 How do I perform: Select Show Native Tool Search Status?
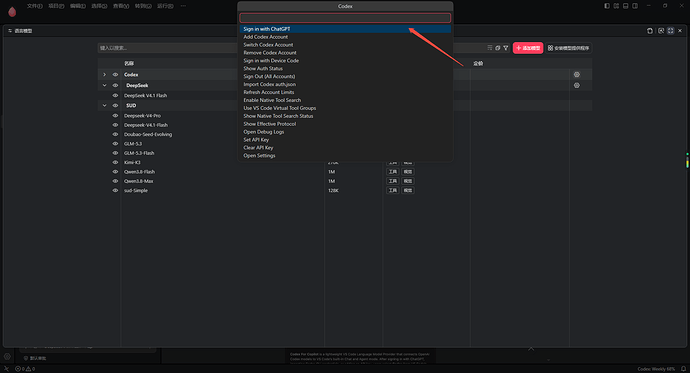pos(345,116)
